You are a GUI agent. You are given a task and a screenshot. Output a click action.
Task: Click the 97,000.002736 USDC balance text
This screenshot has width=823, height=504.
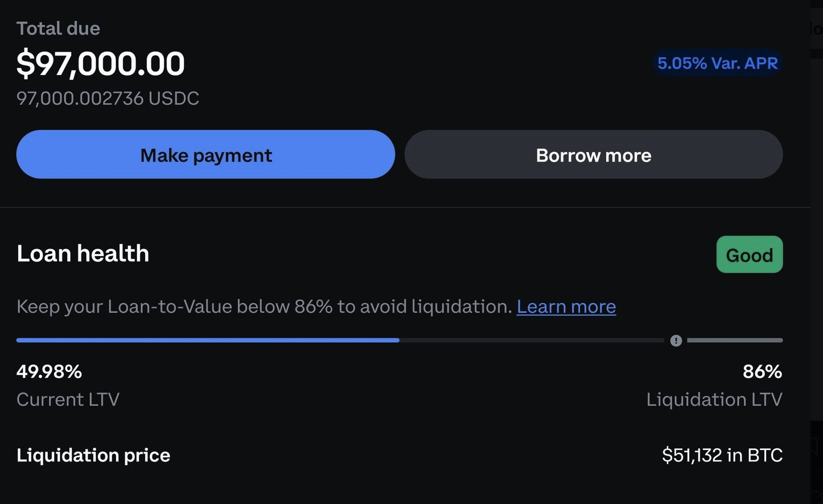coord(108,98)
